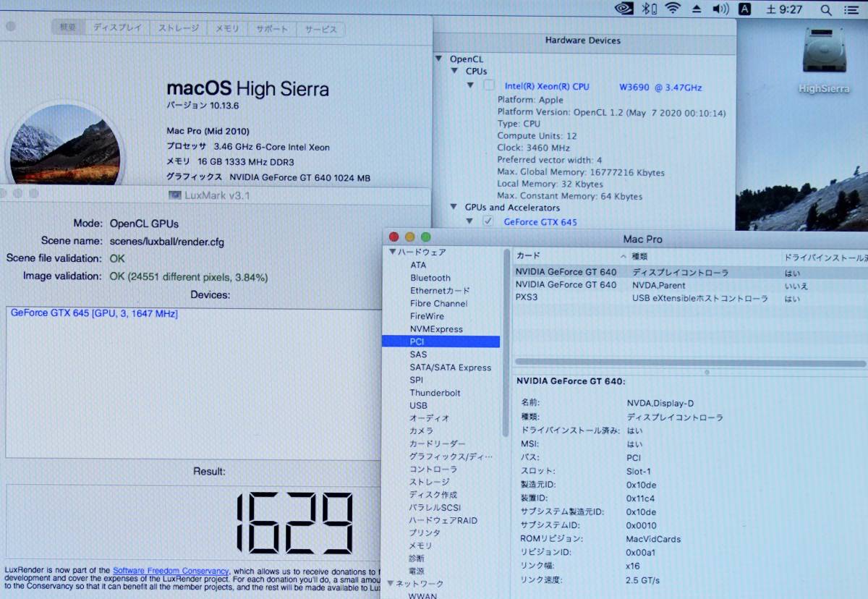The image size is (868, 599).
Task: Collapse the CPUs disclosure triangle
Action: click(x=455, y=72)
